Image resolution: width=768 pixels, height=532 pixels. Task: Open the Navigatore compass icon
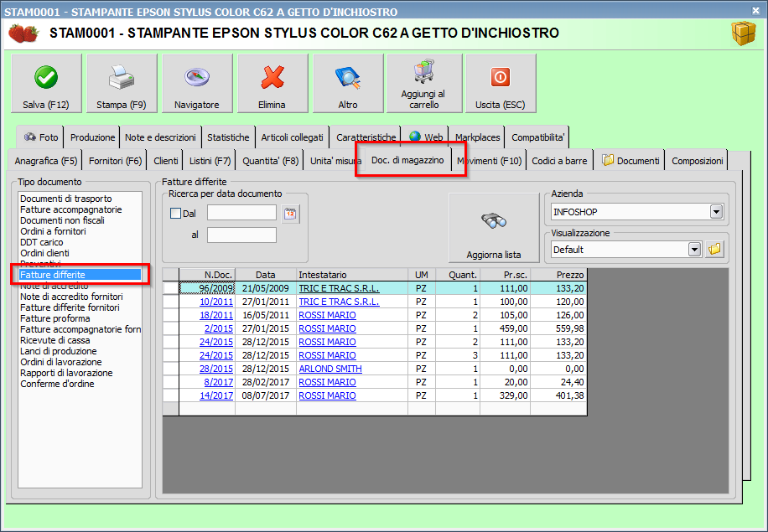point(197,78)
